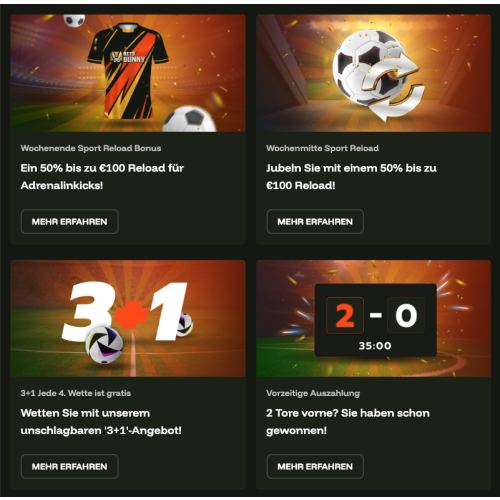Click the white soccer ball beside jersey
The image size is (500, 500).
pos(189,119)
